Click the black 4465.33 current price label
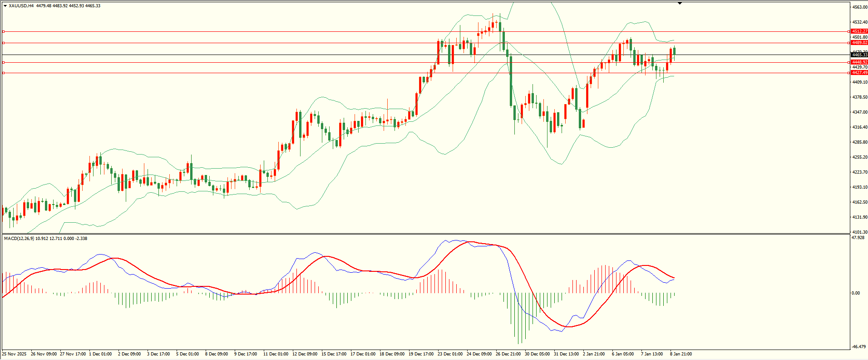 tap(859, 55)
